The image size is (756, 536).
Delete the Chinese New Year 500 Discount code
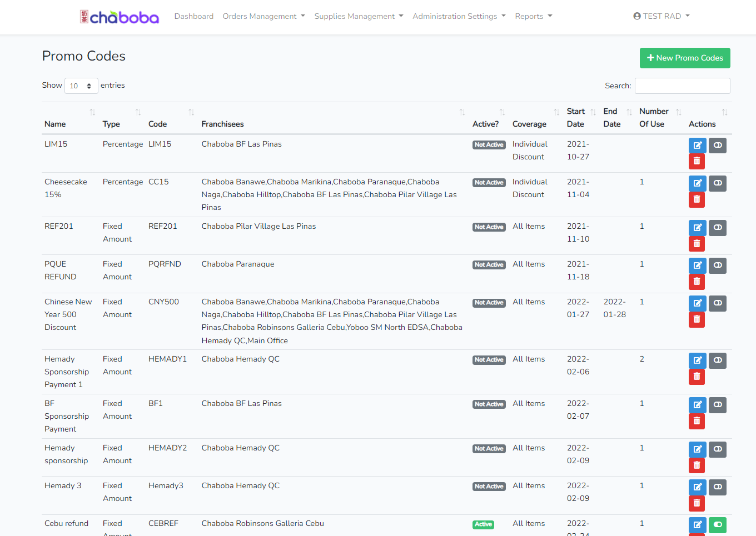(697, 319)
